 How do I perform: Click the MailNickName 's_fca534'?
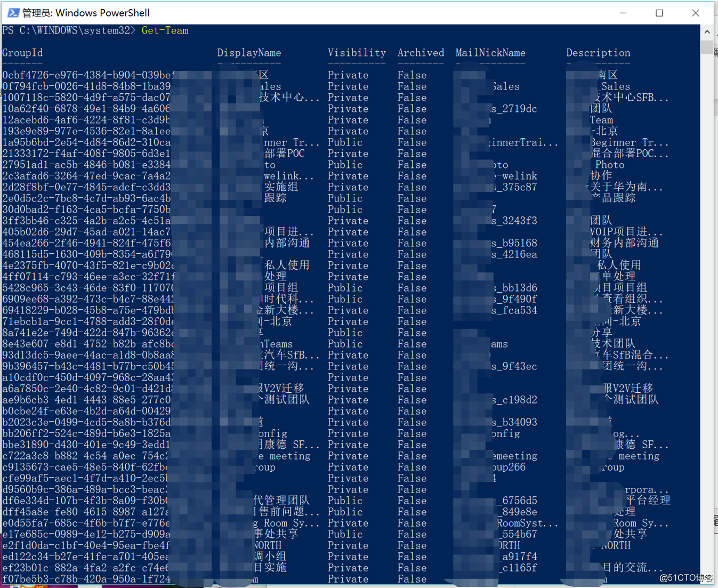(514, 310)
